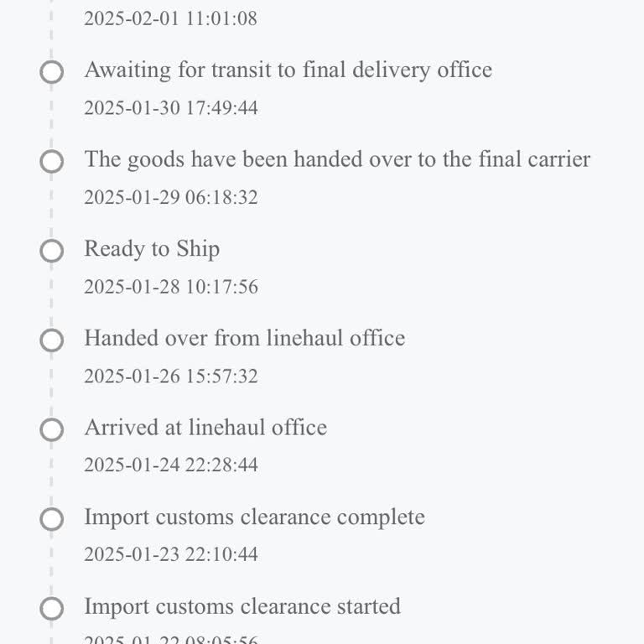Click the Import customs clearance complete marker dot
Screen dimensions: 644x644
tap(52, 520)
